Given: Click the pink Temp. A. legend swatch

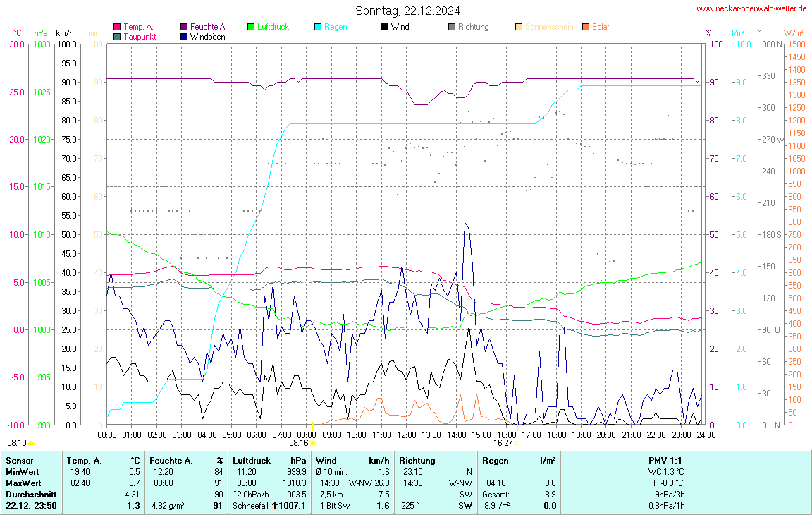Looking at the screenshot, I should [117, 27].
